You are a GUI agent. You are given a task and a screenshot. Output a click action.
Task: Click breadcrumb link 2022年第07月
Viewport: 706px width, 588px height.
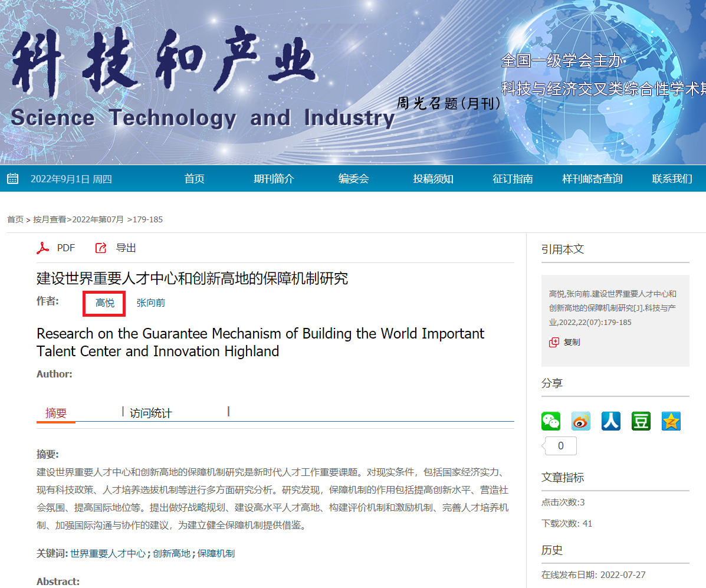coord(98,219)
